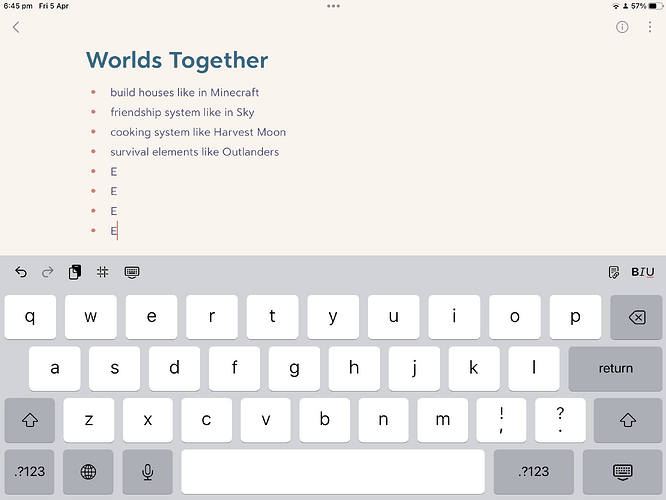Tap the redo arrow icon

pyautogui.click(x=48, y=272)
